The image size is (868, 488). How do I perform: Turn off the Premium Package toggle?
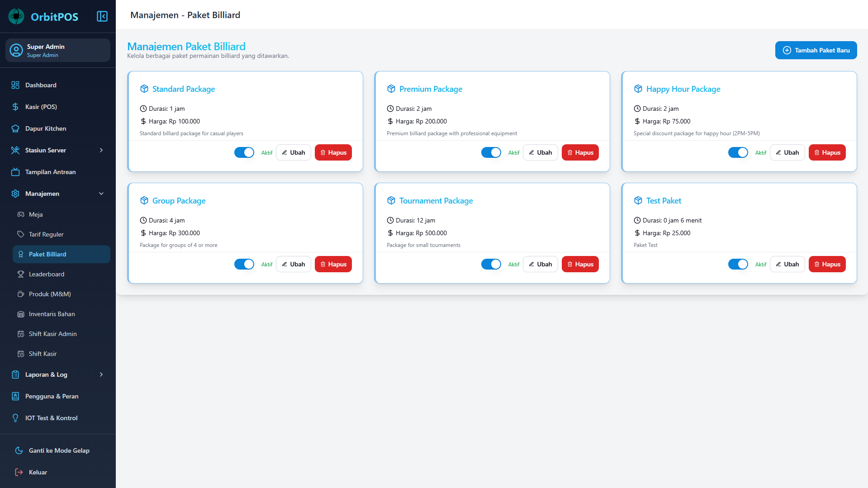point(491,152)
